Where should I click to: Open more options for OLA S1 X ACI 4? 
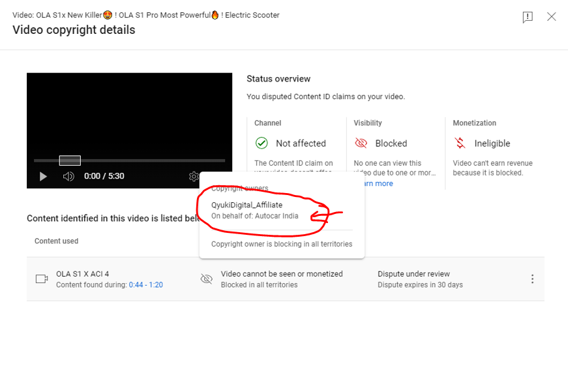(532, 279)
